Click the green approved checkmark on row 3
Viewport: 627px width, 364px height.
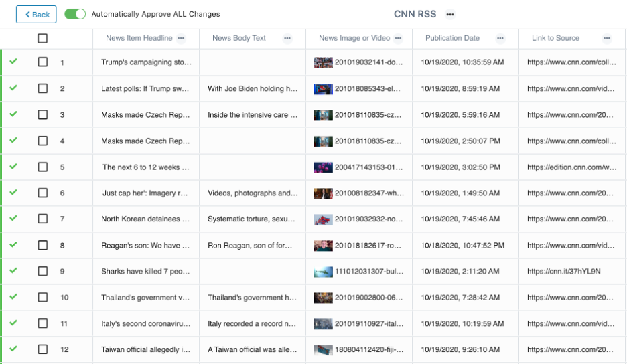click(13, 114)
